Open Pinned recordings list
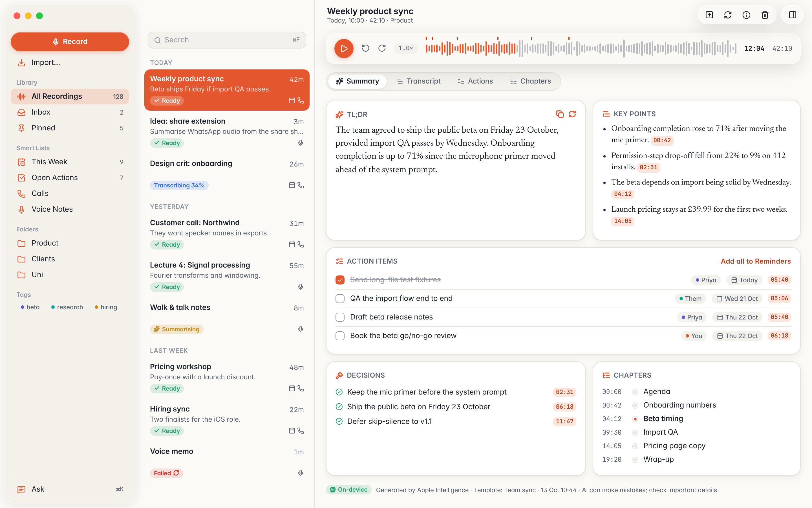812x508 pixels. pos(70,128)
